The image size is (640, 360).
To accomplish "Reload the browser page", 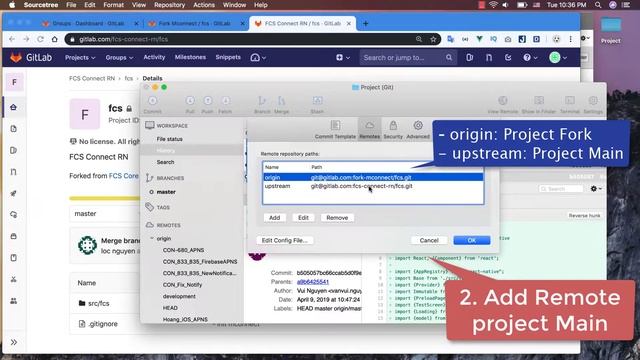I will (40, 39).
